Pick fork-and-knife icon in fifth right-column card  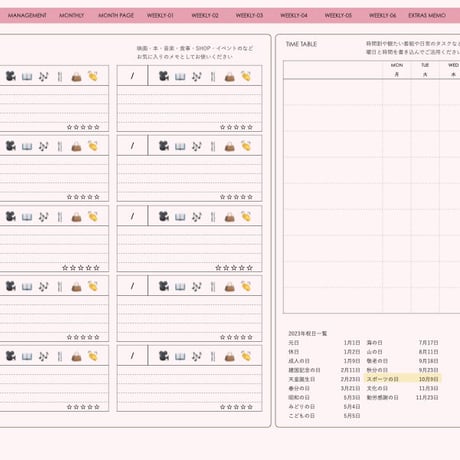213,357
